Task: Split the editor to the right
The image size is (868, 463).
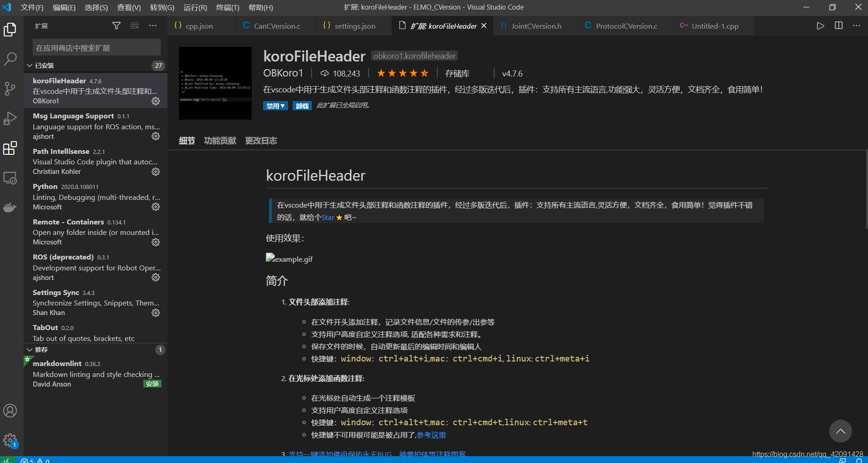Action: (x=839, y=25)
